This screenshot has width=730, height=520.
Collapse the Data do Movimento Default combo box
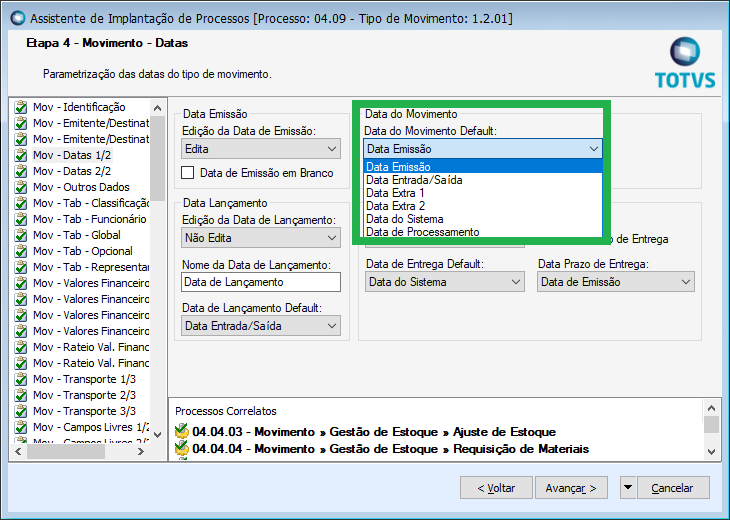[x=594, y=149]
